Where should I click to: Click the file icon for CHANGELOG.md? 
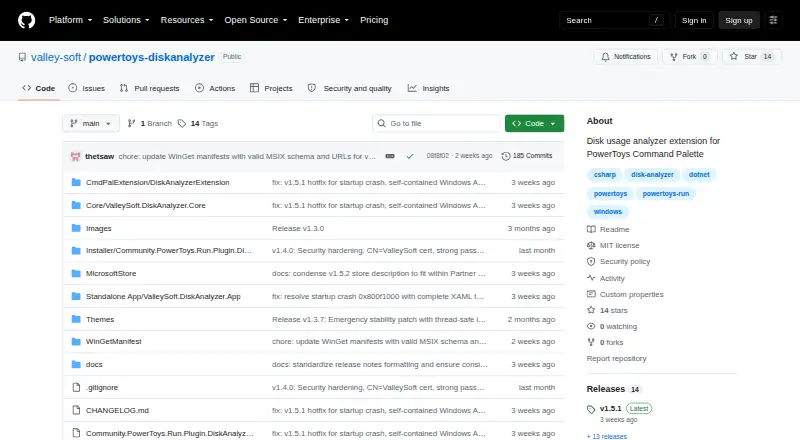76,410
